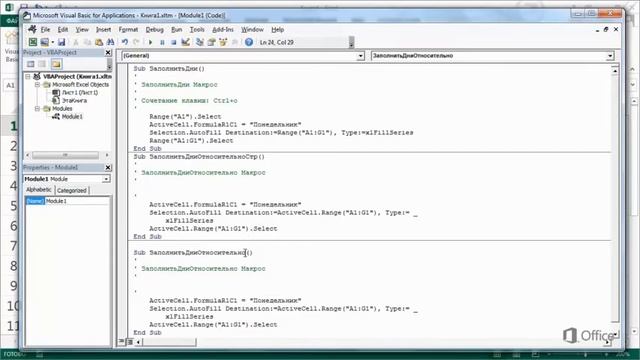Open the Tools menu
Viewport: 640px width, 360px height.
click(197, 29)
